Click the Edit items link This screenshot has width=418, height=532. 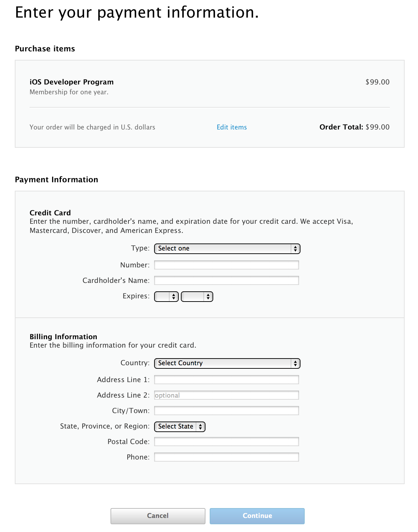[x=232, y=127]
